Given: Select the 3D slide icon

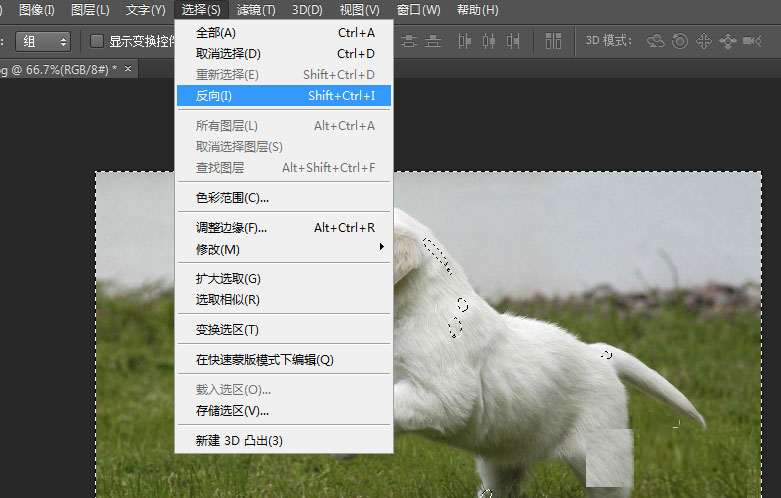Looking at the screenshot, I should click(727, 41).
